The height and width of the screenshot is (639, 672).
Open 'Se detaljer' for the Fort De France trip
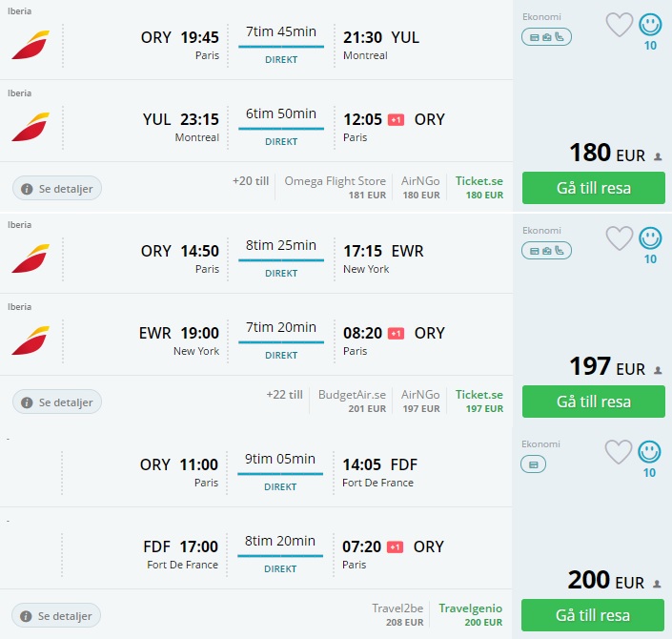tap(57, 616)
